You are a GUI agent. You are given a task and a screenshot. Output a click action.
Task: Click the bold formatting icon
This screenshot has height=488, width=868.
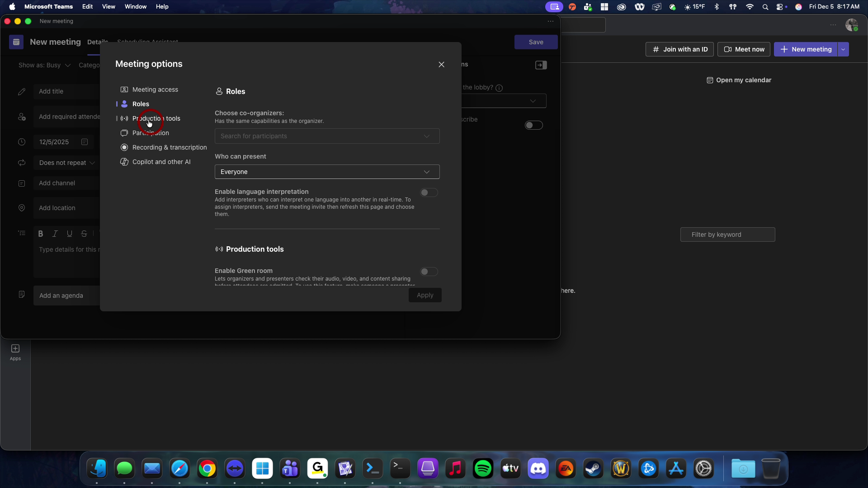coord(41,234)
